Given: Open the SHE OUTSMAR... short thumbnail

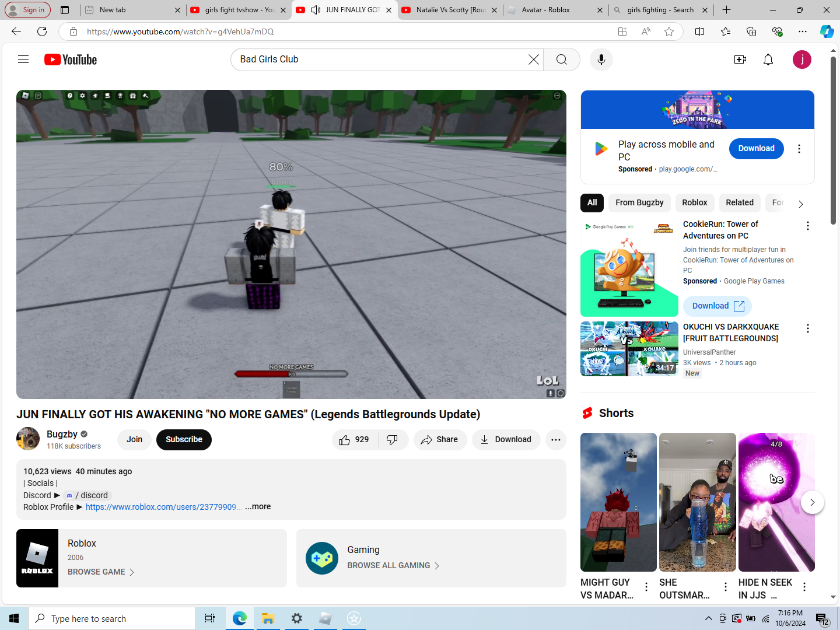Looking at the screenshot, I should [698, 502].
